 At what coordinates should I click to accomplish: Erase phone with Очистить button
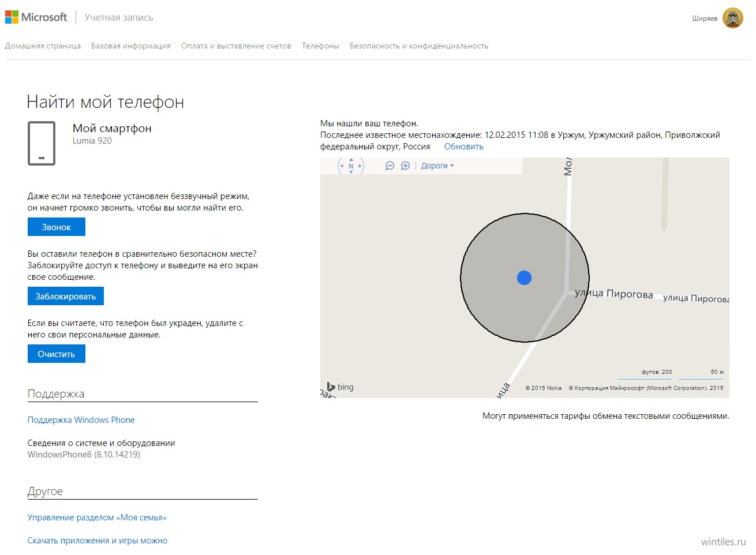click(x=57, y=354)
